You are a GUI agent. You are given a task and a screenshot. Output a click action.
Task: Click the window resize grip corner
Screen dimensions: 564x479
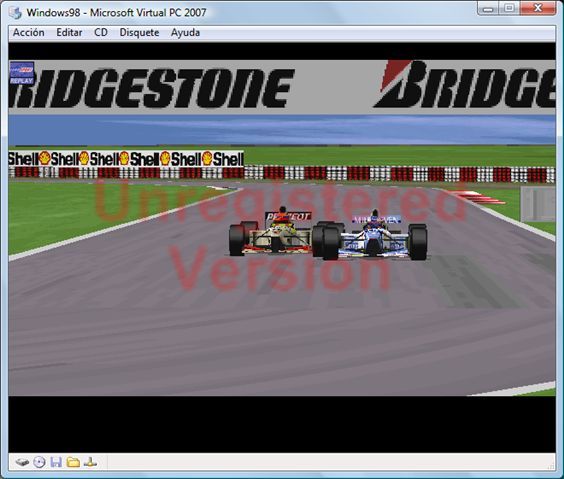click(551, 466)
